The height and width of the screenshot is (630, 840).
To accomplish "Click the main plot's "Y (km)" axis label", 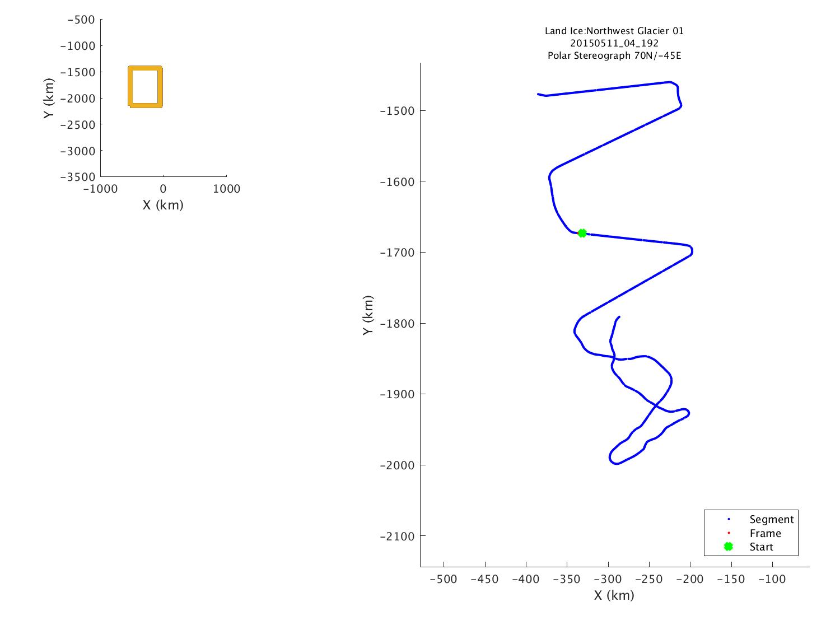I will [367, 315].
